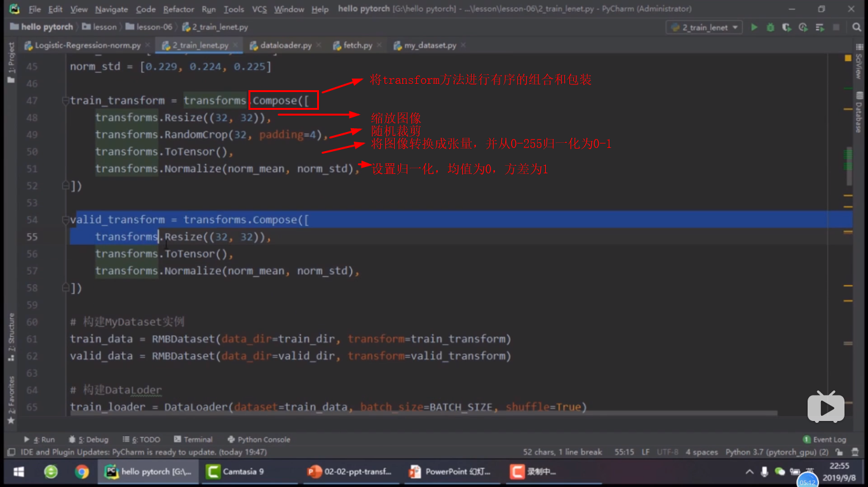Open the run configuration dropdown 2_train_lenet
This screenshot has height=487, width=868.
click(x=704, y=27)
